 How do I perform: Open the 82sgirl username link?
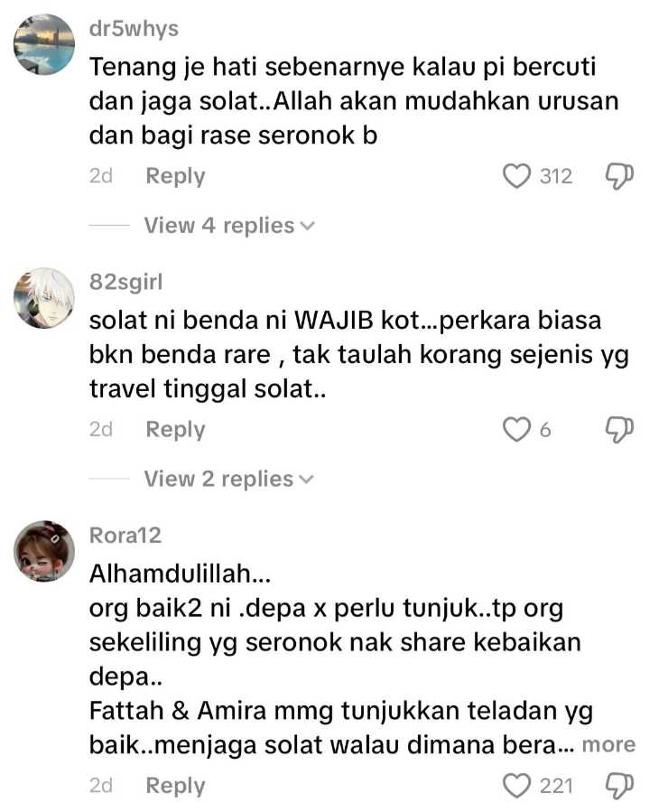pyautogui.click(x=125, y=282)
